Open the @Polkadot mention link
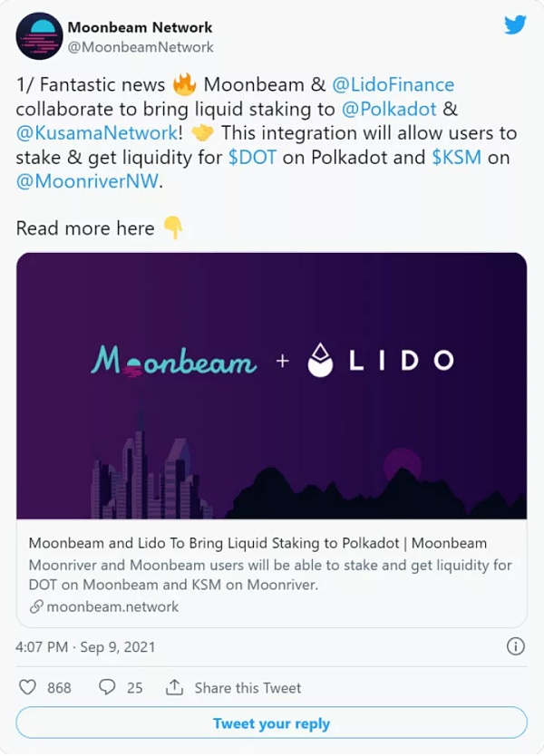 (x=389, y=110)
